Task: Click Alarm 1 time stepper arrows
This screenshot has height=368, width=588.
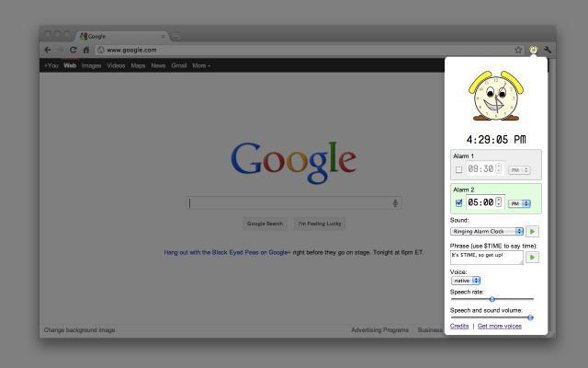Action: point(498,168)
